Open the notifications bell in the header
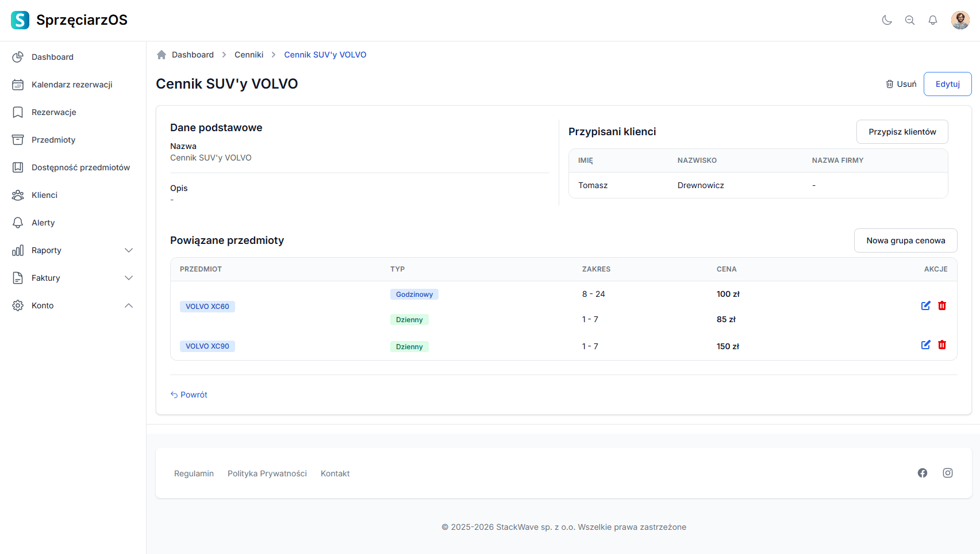Viewport: 980px width, 554px height. coord(933,20)
